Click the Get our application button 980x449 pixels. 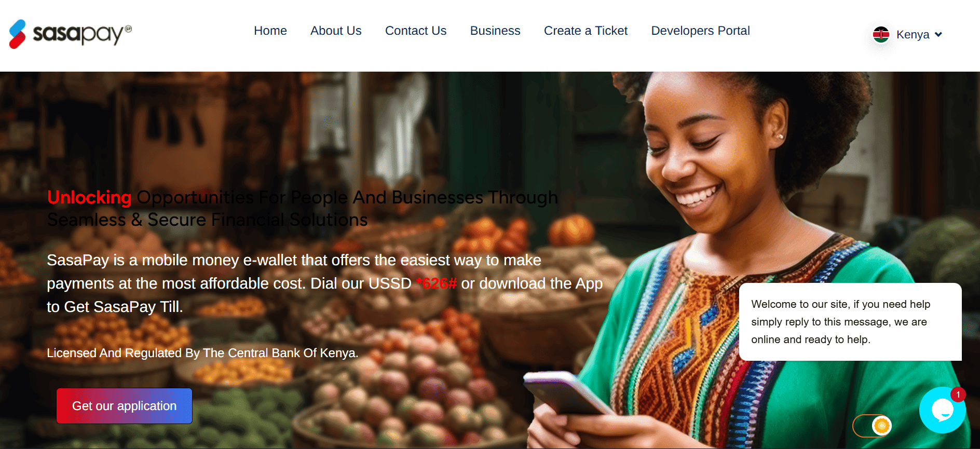(x=124, y=406)
